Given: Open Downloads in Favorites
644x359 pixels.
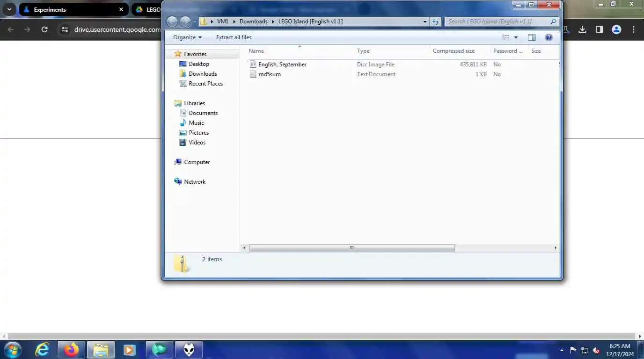Looking at the screenshot, I should (203, 74).
